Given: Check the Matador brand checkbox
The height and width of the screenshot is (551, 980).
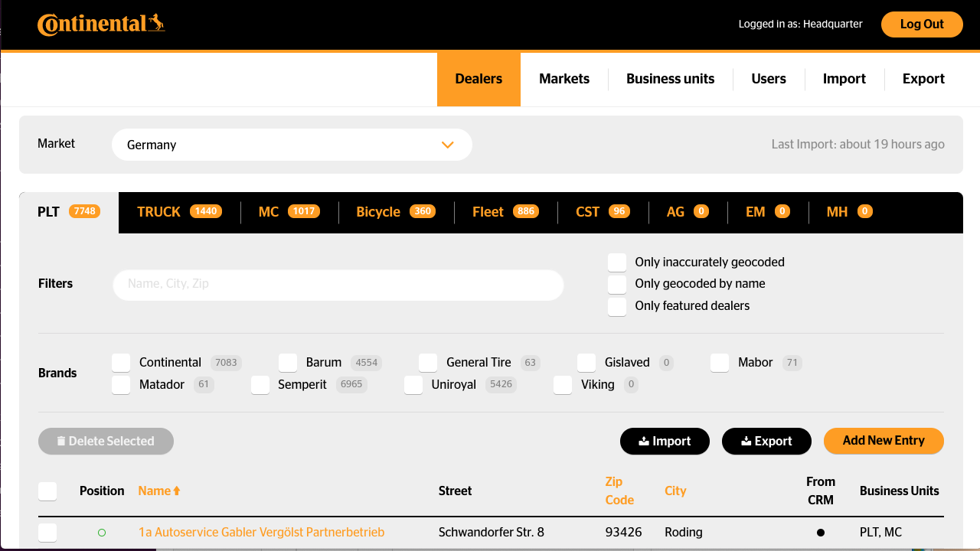Looking at the screenshot, I should [x=121, y=385].
